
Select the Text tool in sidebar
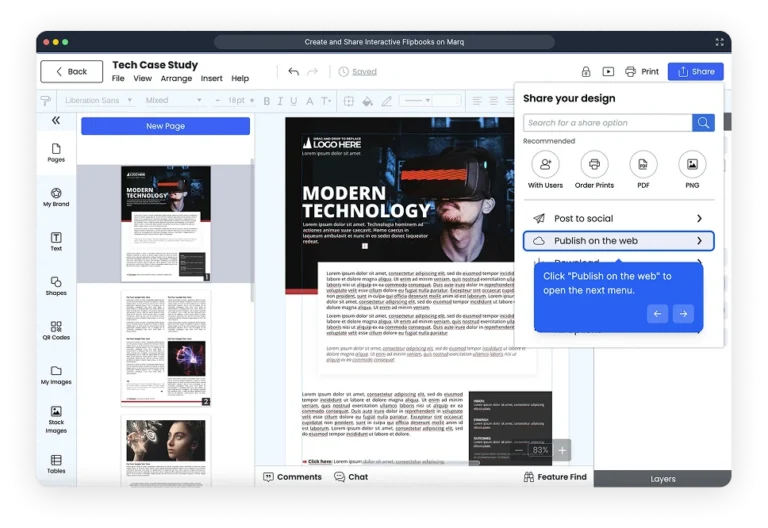point(56,241)
